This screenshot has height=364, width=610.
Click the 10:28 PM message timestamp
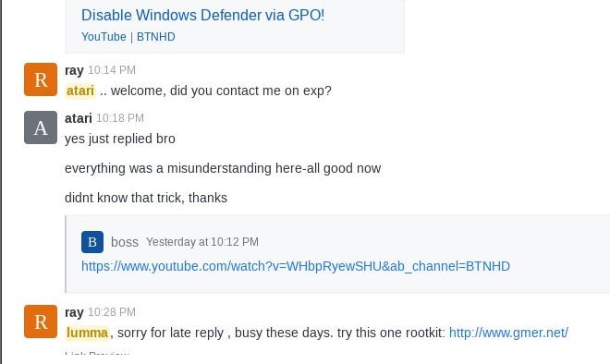coord(112,312)
